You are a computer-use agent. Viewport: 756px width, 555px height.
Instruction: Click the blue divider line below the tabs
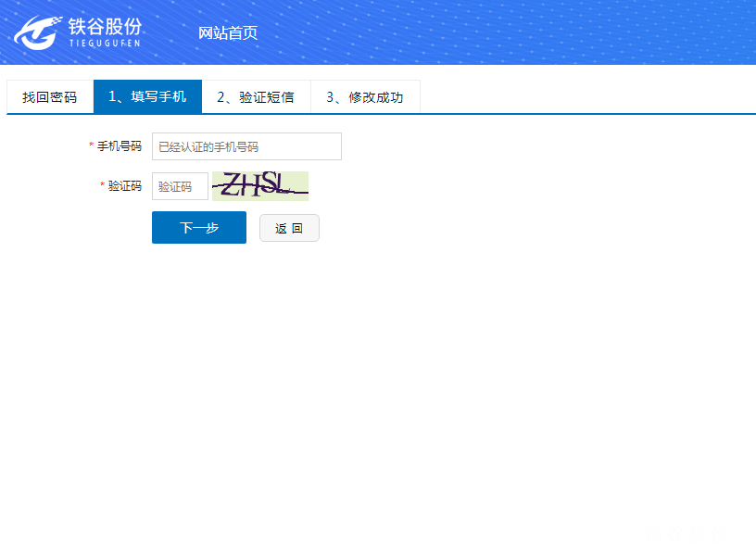(x=556, y=113)
